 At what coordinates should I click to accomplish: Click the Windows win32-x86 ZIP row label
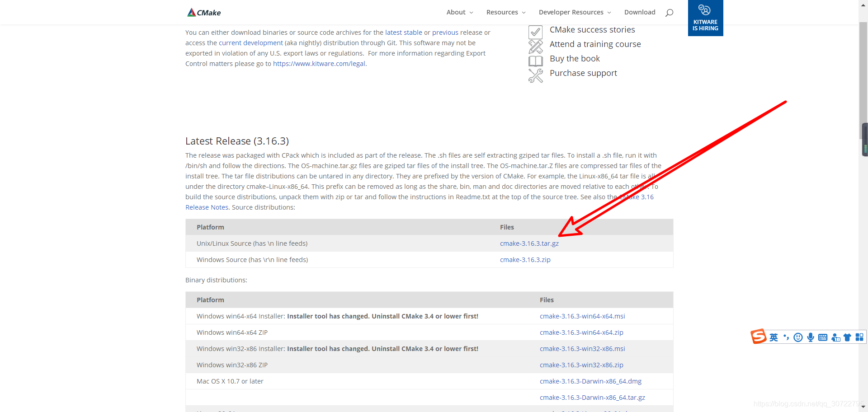click(232, 365)
